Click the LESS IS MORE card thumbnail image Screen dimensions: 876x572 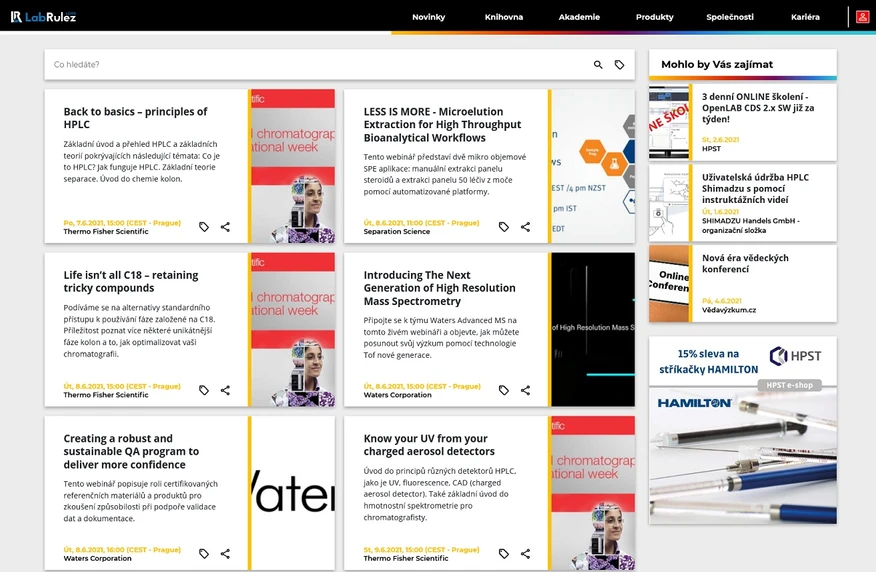(x=593, y=166)
